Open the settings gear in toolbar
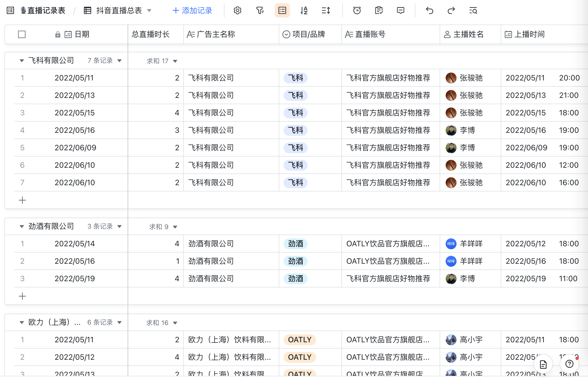This screenshot has height=378, width=588. coord(237,11)
